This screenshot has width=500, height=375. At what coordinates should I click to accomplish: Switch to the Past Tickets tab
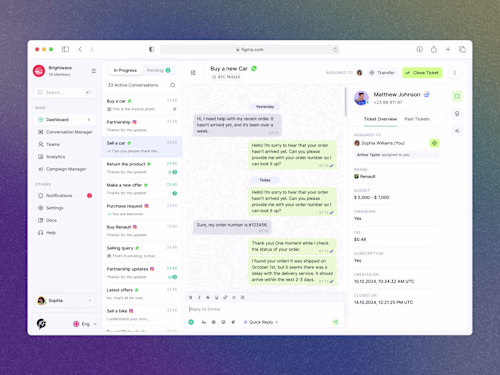pos(417,119)
